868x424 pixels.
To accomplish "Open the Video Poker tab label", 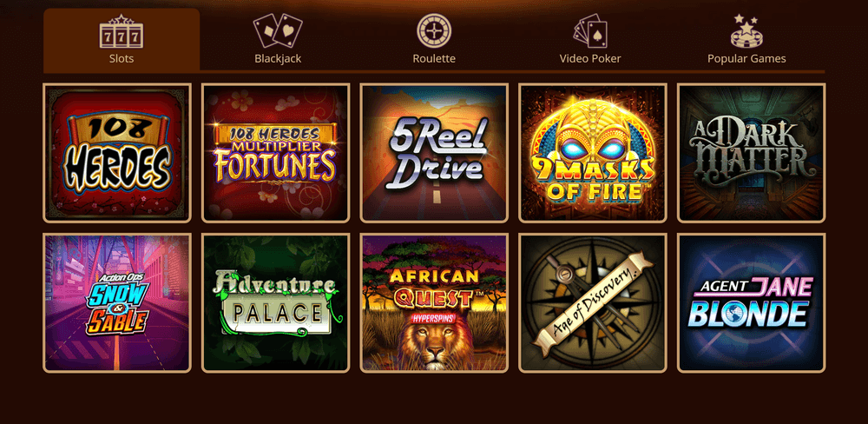I will tap(590, 59).
